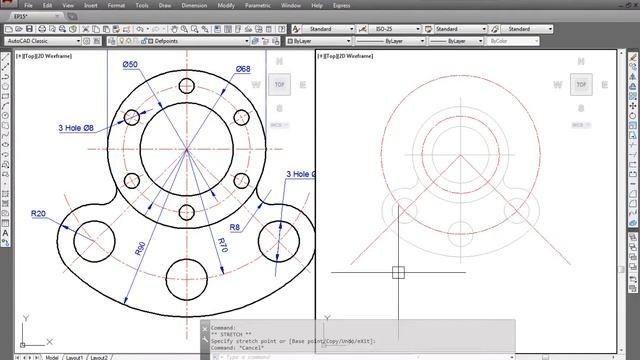Open the Modify menu

click(226, 5)
